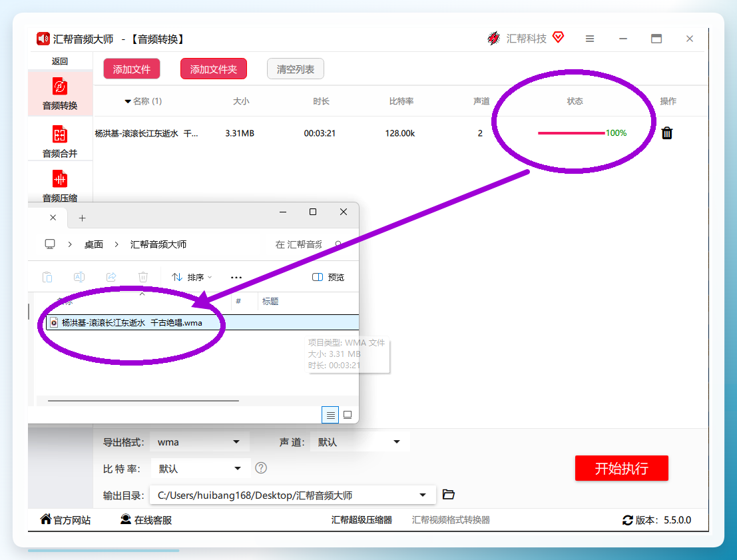This screenshot has width=737, height=560.
Task: Click the Explorer horizontal scrollbar
Action: point(143,401)
